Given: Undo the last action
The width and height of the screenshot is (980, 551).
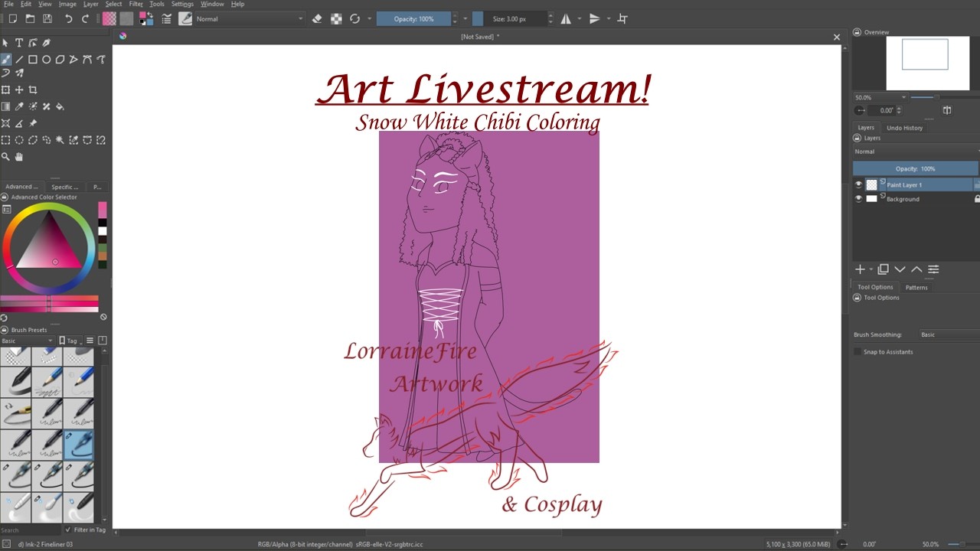Looking at the screenshot, I should [69, 18].
